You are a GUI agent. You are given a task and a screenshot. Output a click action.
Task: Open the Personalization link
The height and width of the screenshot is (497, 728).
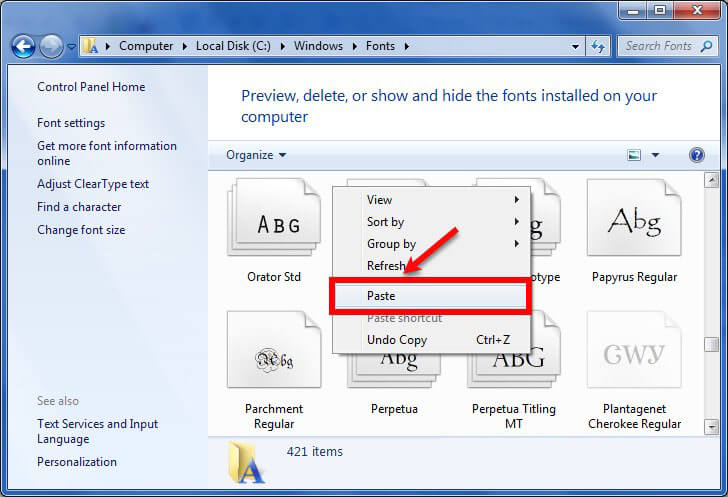click(x=77, y=462)
